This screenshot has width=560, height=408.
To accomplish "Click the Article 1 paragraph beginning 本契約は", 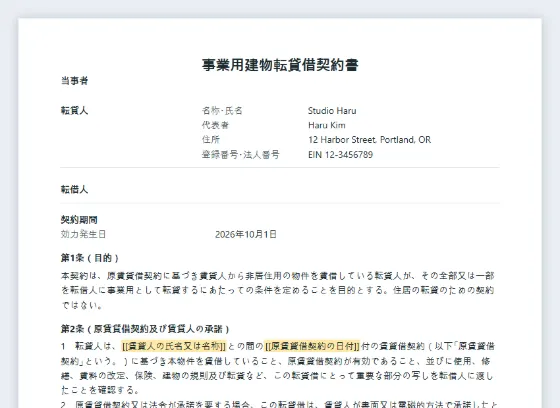I will coord(278,290).
